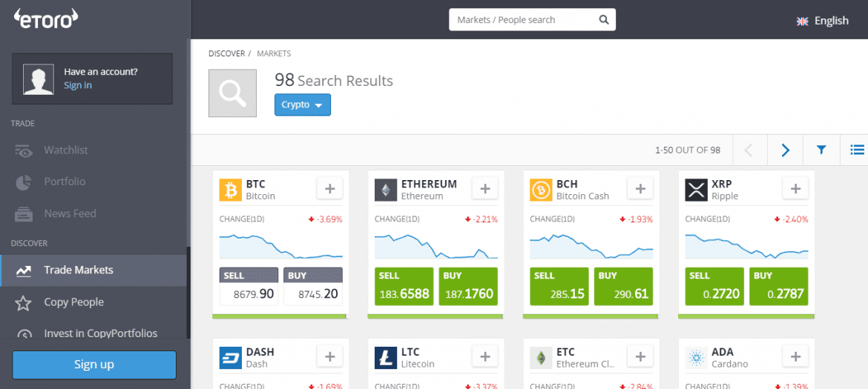Screen dimensions: 868x389
Task: Select Trade Markets in the sidebar
Action: coord(93,270)
